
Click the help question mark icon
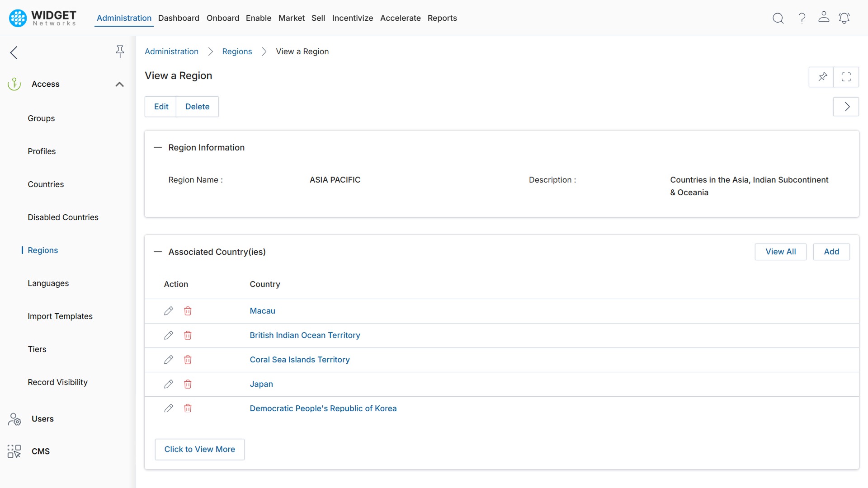[x=802, y=18]
